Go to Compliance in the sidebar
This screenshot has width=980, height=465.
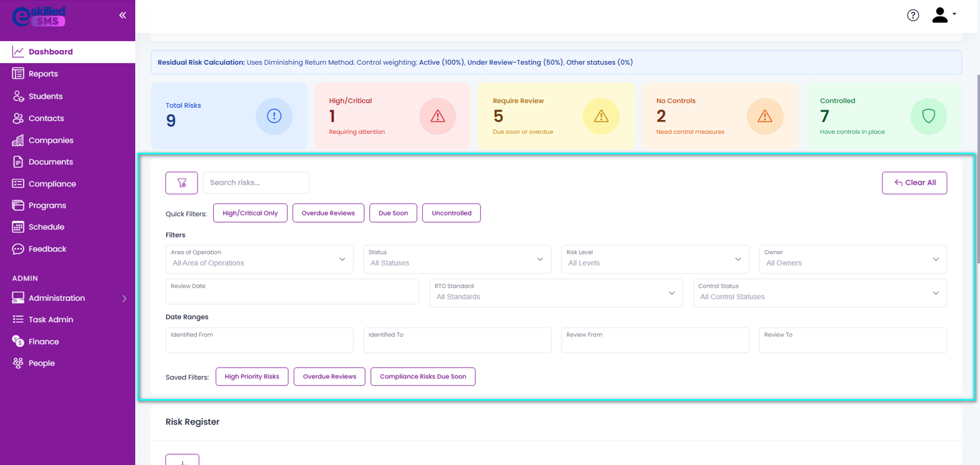pyautogui.click(x=52, y=184)
